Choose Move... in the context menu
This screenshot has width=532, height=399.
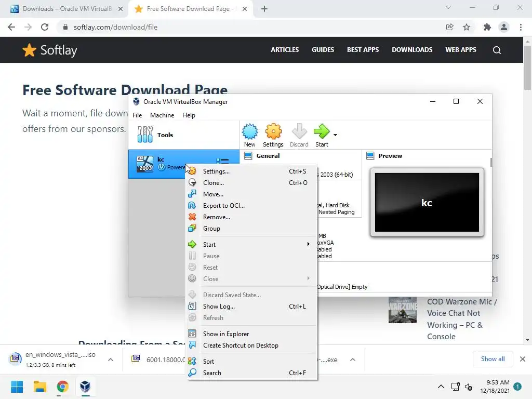[x=252, y=194]
